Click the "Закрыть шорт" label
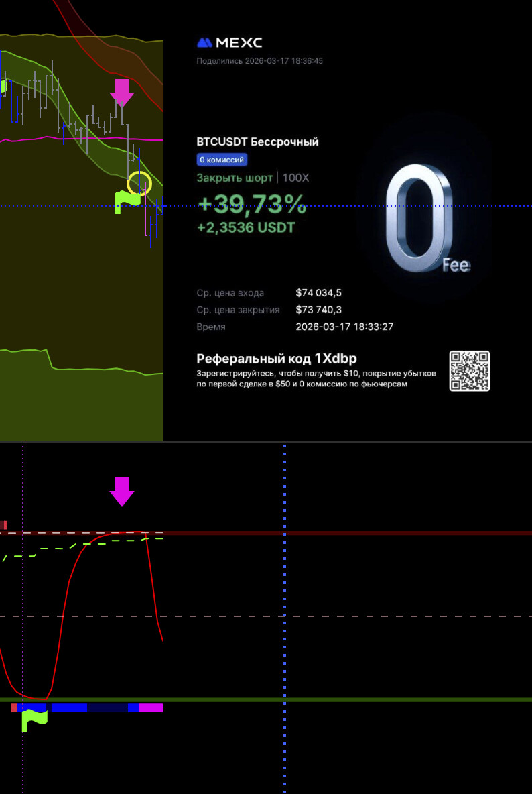 point(235,178)
